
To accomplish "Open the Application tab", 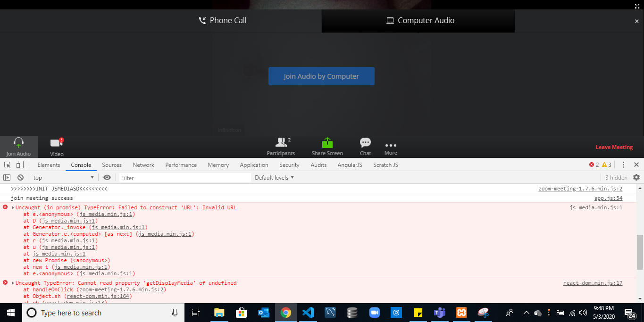I will point(254,165).
